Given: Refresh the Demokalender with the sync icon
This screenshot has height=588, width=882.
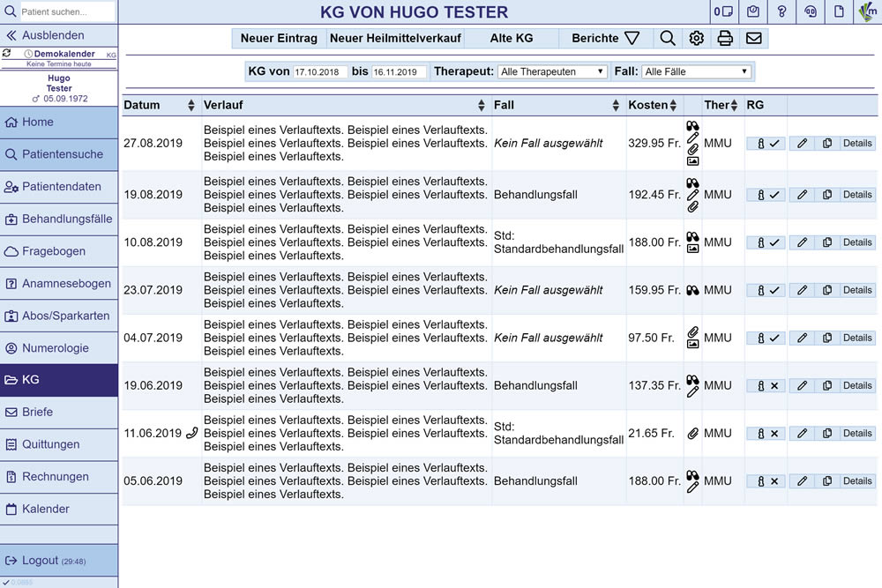Looking at the screenshot, I should [7, 54].
